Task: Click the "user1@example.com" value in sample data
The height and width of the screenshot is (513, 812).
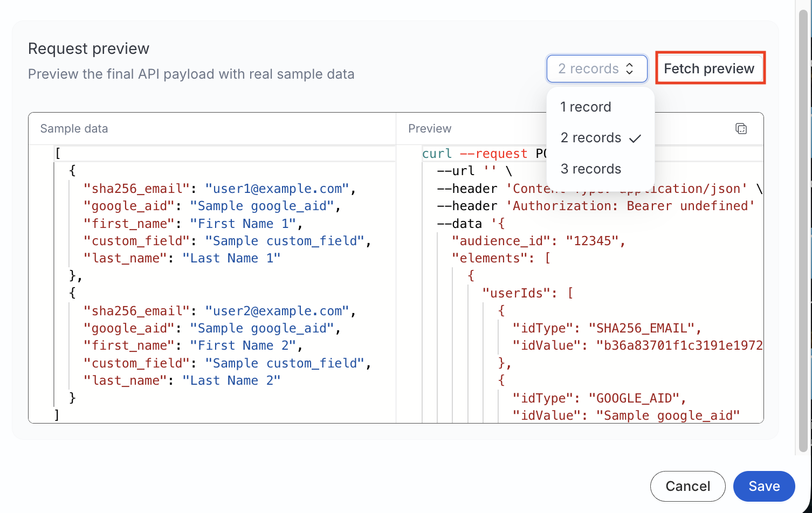Action: (277, 189)
